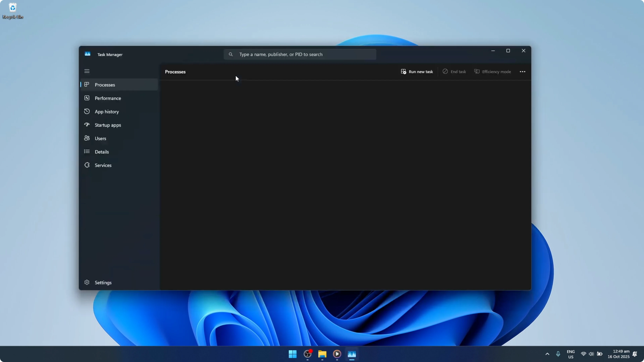Click the Processes page heading
Screen dimensions: 644x362
[175, 72]
